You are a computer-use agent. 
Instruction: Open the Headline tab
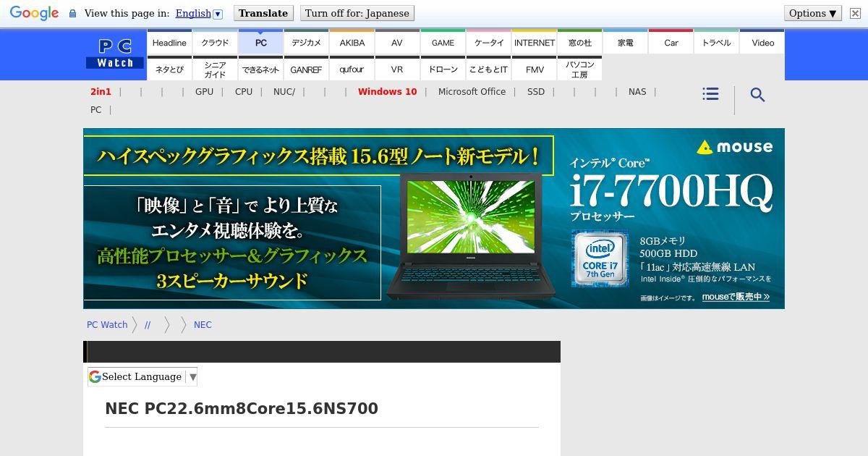pyautogui.click(x=169, y=43)
